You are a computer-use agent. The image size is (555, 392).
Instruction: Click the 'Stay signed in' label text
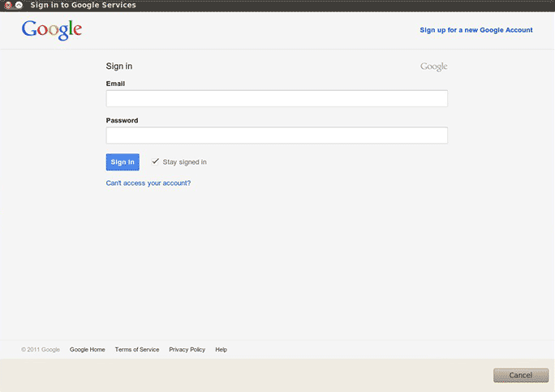(x=184, y=162)
